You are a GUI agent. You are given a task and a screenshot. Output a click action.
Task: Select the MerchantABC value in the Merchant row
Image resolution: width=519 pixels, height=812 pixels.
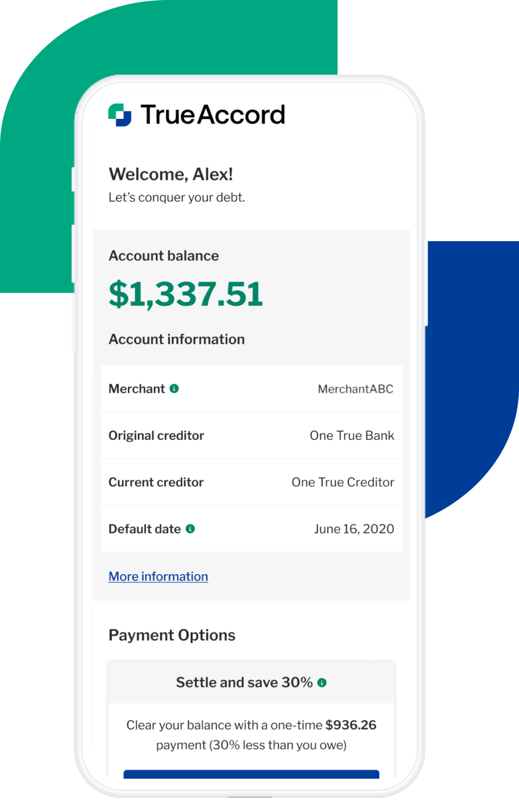point(355,389)
